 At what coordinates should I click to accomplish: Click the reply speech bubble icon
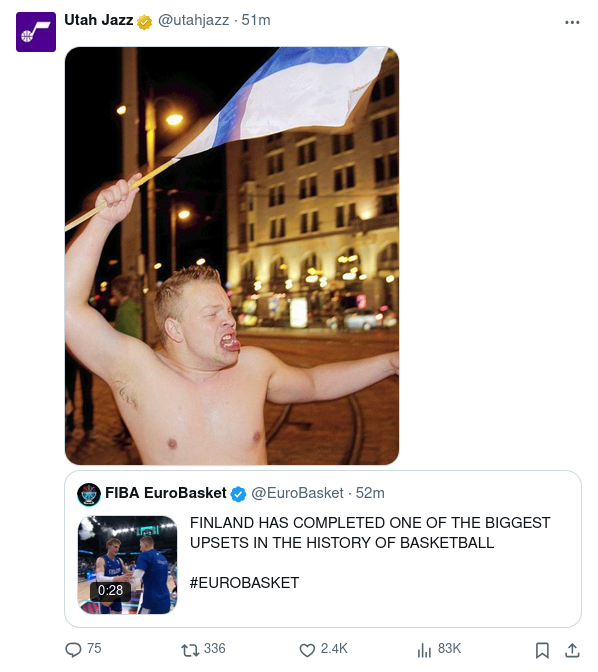pos(73,650)
